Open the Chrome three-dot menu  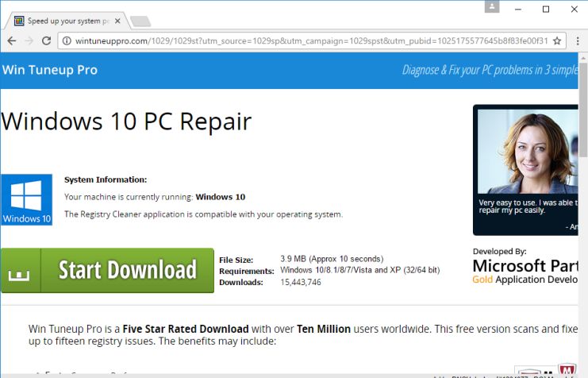[578, 40]
